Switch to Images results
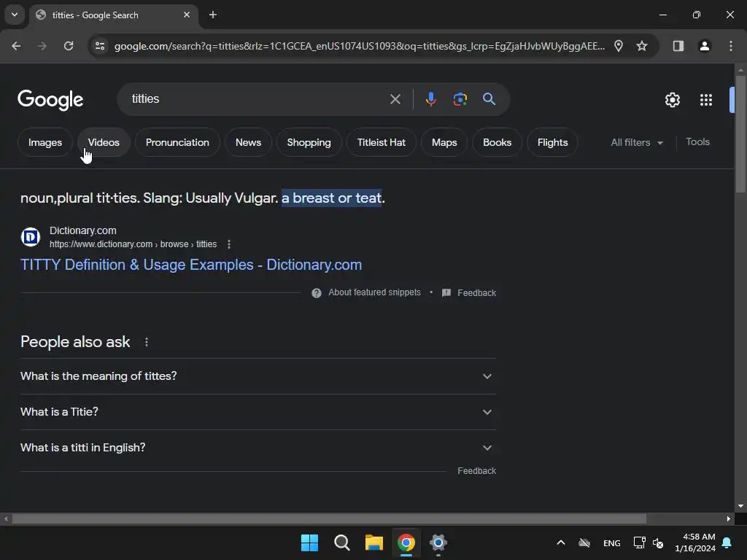 click(45, 142)
